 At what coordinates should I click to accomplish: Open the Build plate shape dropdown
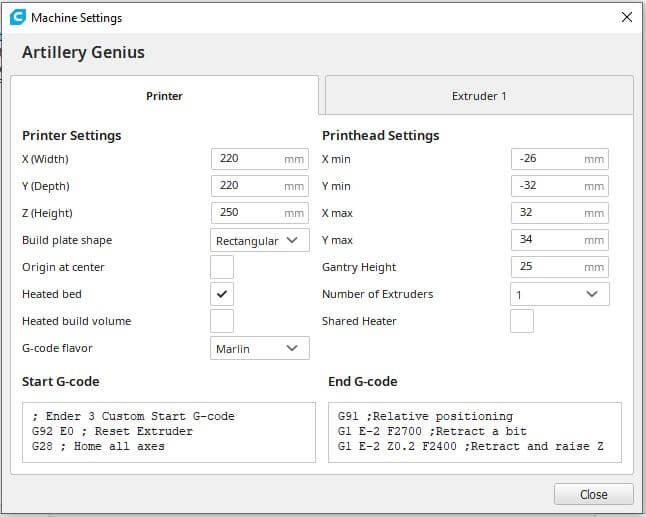click(x=260, y=240)
